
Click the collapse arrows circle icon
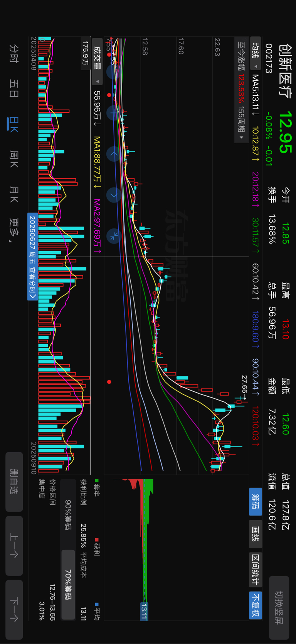coord(113,236)
